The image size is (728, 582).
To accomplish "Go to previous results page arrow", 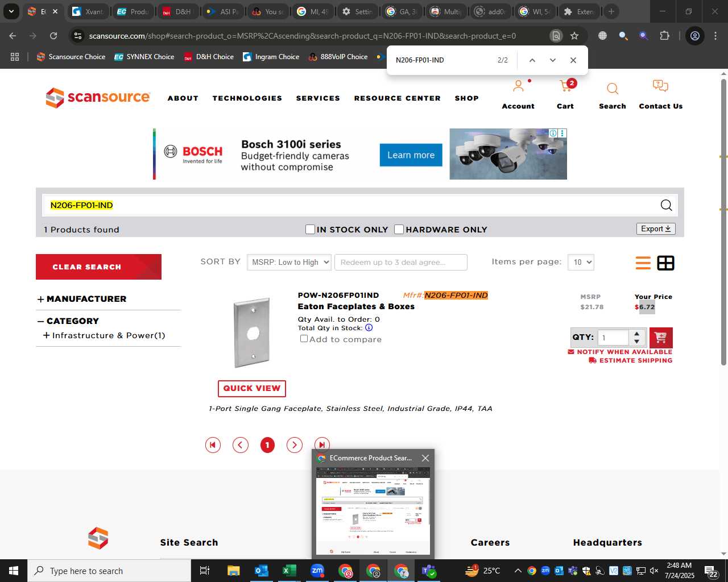I will tap(241, 444).
